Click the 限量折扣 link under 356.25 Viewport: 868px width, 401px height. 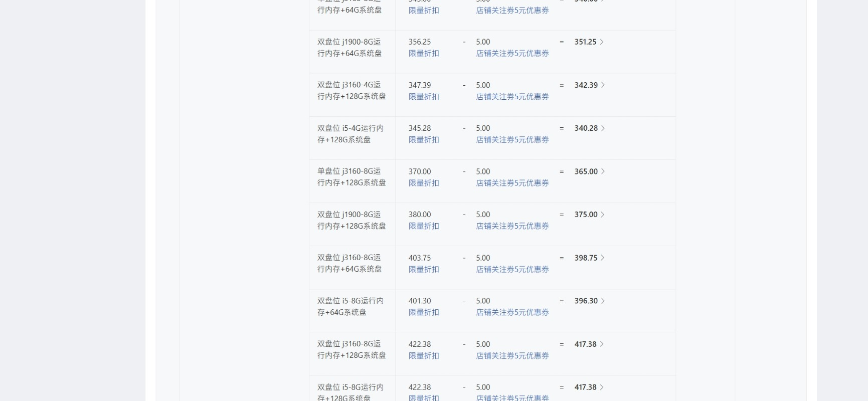click(424, 53)
